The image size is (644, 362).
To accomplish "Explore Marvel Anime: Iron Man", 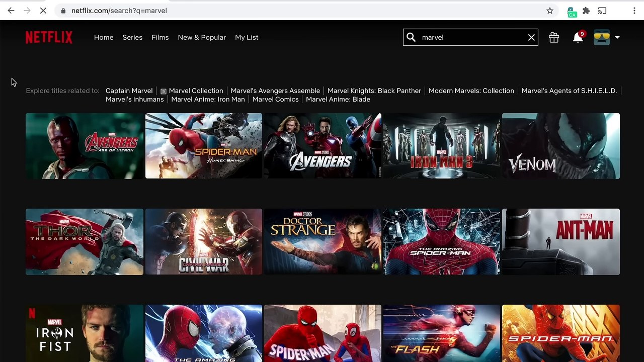I will 208,99.
